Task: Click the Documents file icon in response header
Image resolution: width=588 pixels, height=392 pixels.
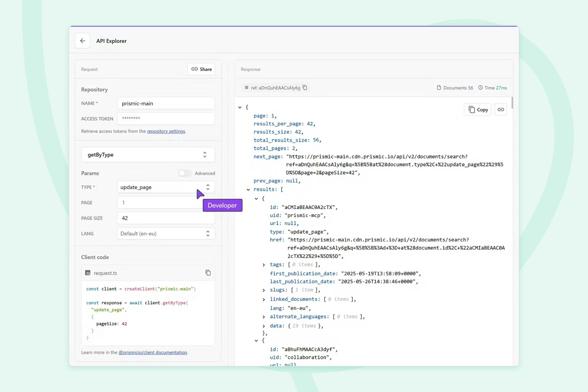Action: [x=439, y=87]
